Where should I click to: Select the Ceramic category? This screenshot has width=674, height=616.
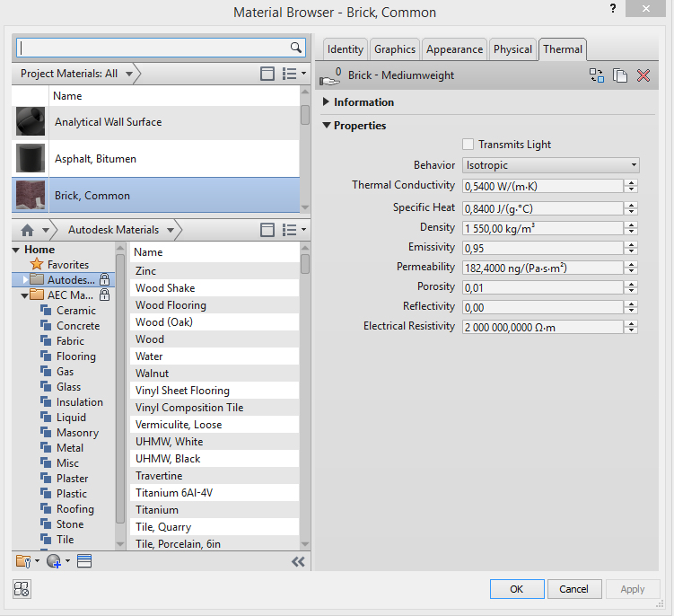click(x=76, y=310)
